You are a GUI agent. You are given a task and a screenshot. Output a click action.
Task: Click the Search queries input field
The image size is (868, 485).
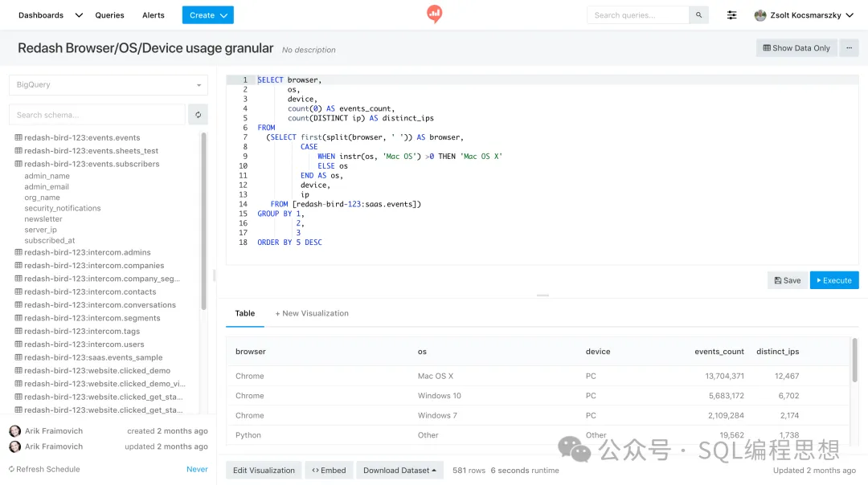coord(637,15)
